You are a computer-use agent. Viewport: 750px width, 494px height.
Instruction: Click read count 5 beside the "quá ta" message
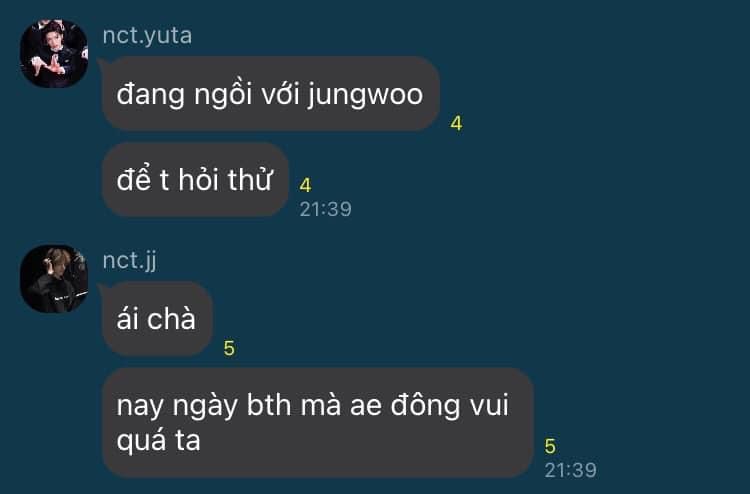tap(550, 446)
